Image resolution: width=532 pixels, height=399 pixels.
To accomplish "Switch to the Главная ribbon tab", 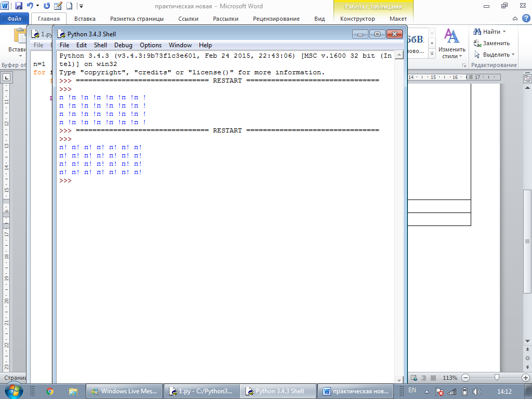I will (48, 19).
